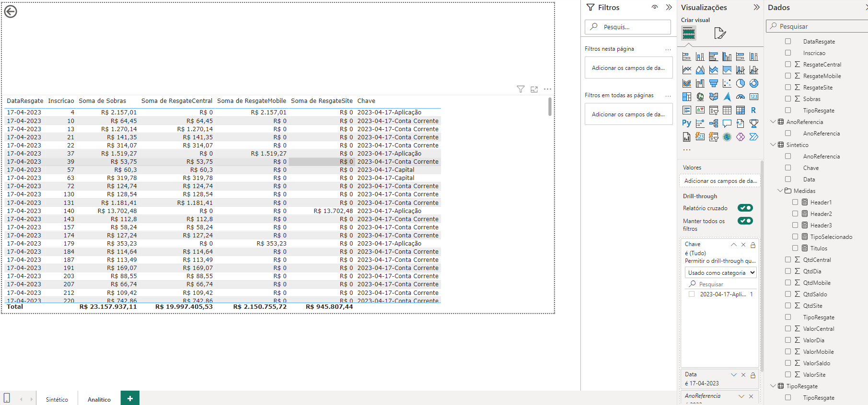Open the Usado como categoria dropdown

[721, 272]
